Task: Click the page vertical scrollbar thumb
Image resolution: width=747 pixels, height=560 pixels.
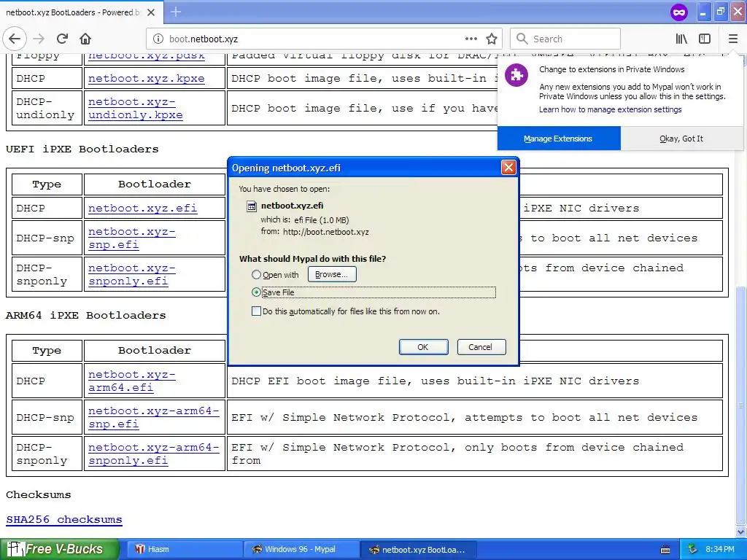Action: pos(741,405)
